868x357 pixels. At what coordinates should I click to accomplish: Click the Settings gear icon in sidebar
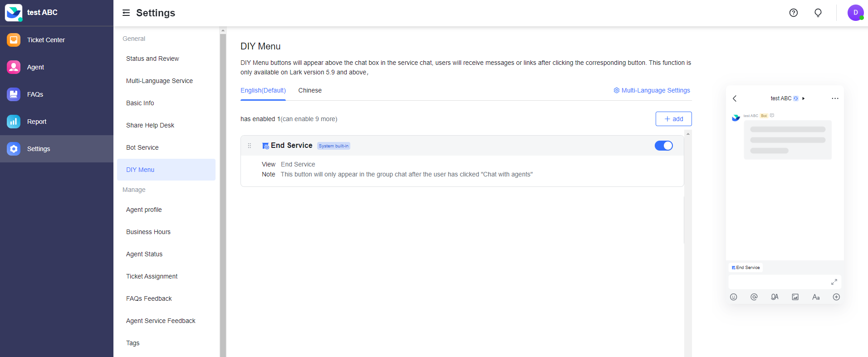click(14, 149)
